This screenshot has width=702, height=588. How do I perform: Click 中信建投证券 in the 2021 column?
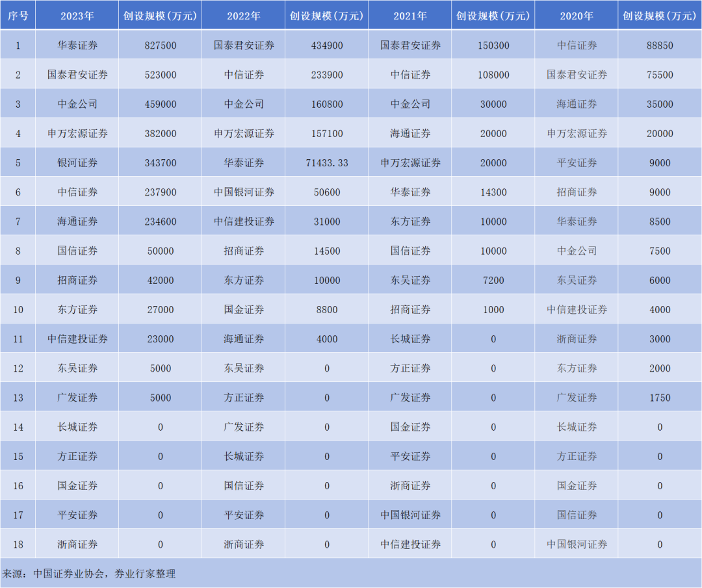[410, 544]
